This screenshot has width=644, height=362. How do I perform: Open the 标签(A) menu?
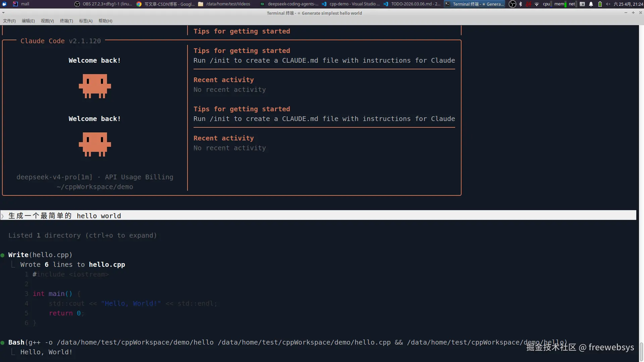[86, 21]
